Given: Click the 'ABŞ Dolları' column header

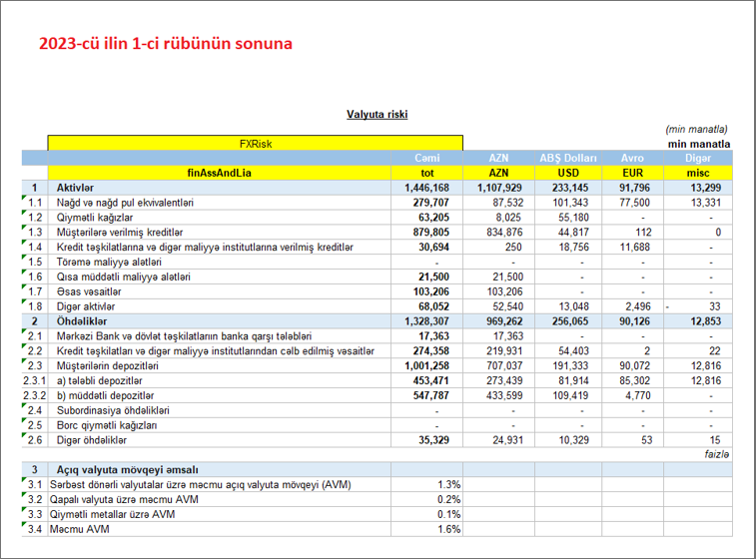Looking at the screenshot, I should (569, 159).
